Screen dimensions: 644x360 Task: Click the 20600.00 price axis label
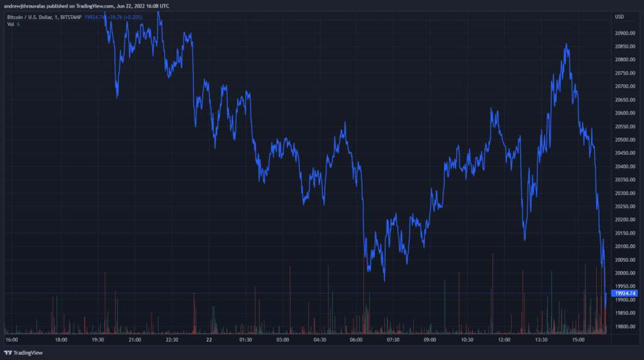pyautogui.click(x=625, y=113)
